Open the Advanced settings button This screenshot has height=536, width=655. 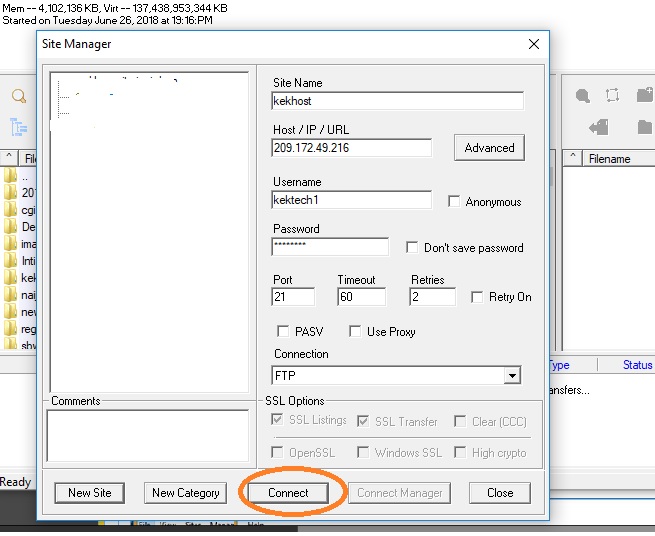tap(489, 148)
